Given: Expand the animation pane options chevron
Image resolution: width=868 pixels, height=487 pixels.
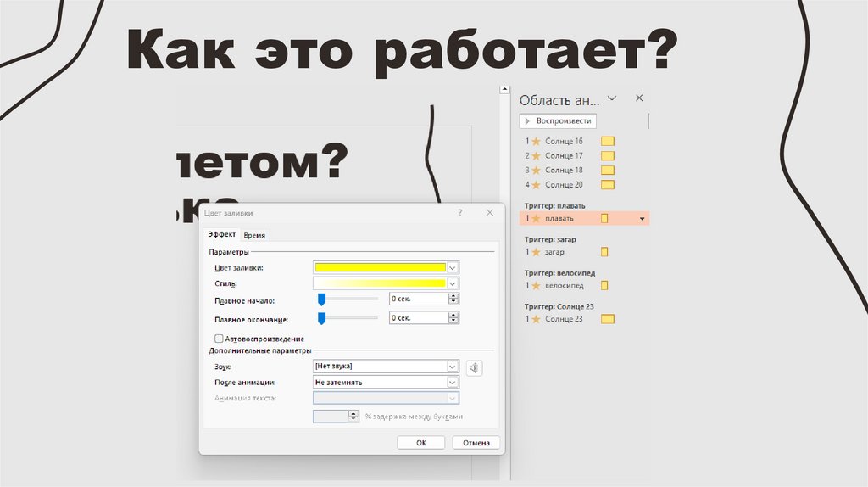Looking at the screenshot, I should (612, 98).
